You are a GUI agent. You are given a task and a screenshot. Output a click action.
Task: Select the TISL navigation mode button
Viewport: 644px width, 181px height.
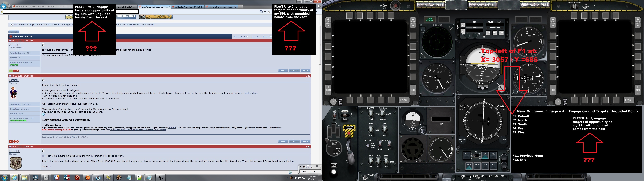click(493, 155)
